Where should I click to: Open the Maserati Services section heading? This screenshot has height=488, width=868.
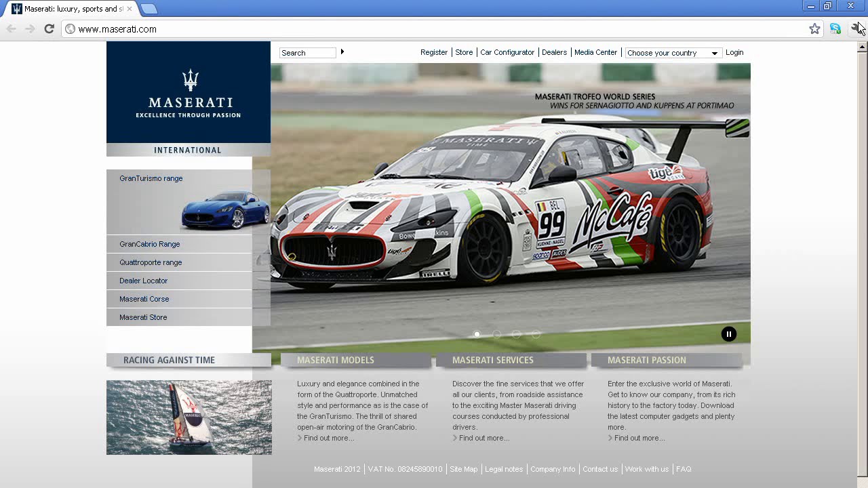(493, 360)
